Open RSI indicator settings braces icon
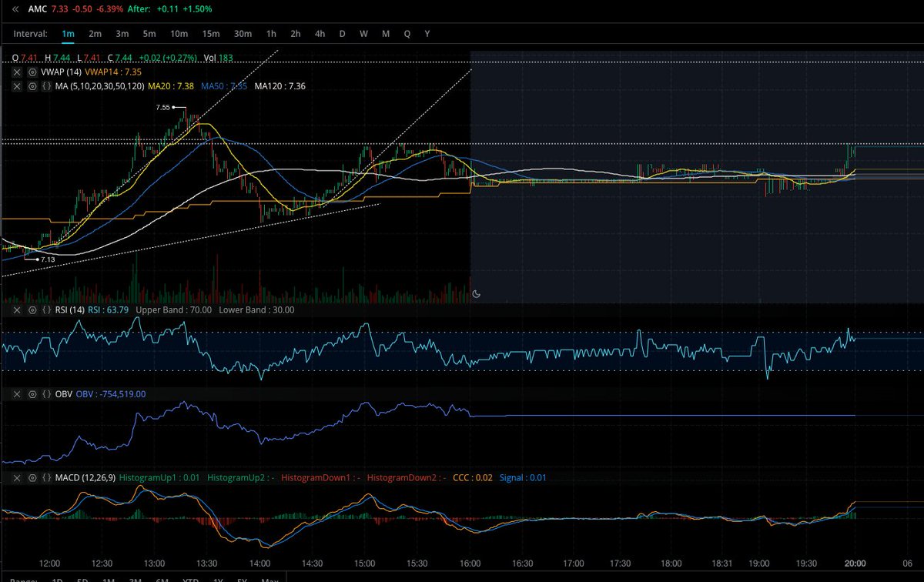The image size is (924, 582). 47,309
